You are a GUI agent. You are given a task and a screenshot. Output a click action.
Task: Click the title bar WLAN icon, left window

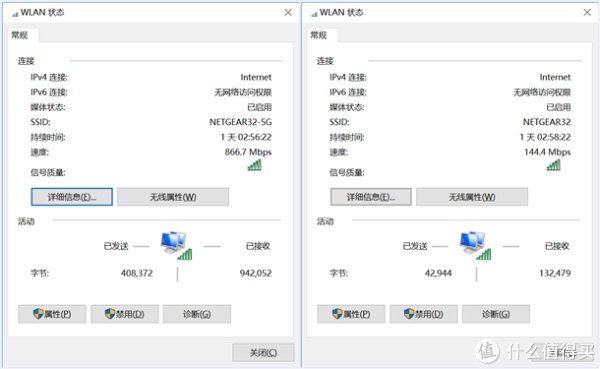(x=15, y=14)
